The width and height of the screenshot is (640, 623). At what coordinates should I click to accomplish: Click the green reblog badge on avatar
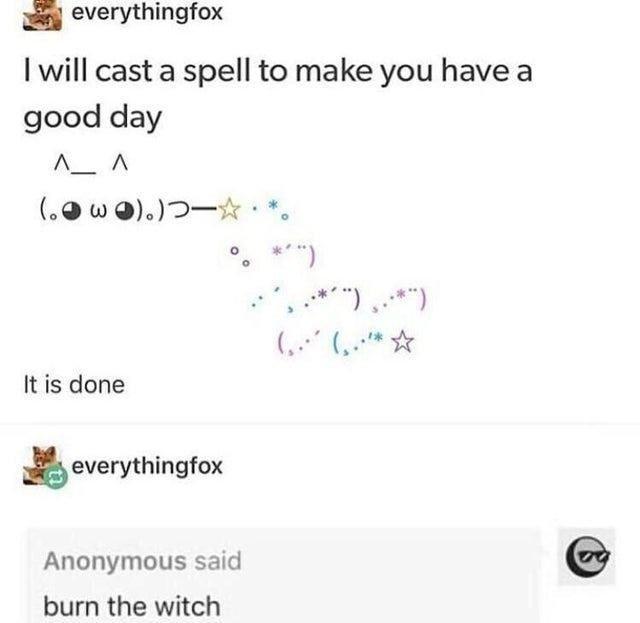(56, 476)
